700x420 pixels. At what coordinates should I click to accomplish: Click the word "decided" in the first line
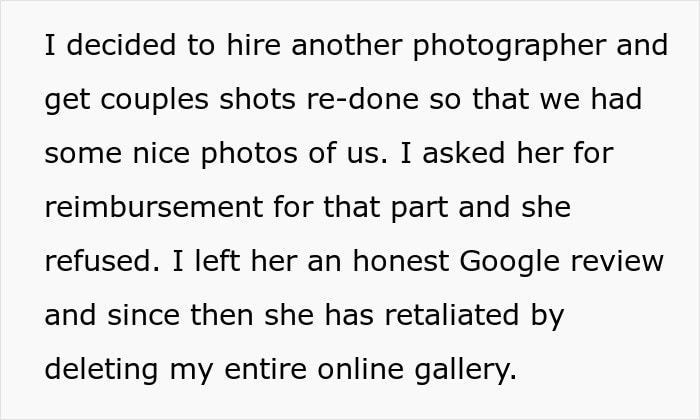point(121,45)
